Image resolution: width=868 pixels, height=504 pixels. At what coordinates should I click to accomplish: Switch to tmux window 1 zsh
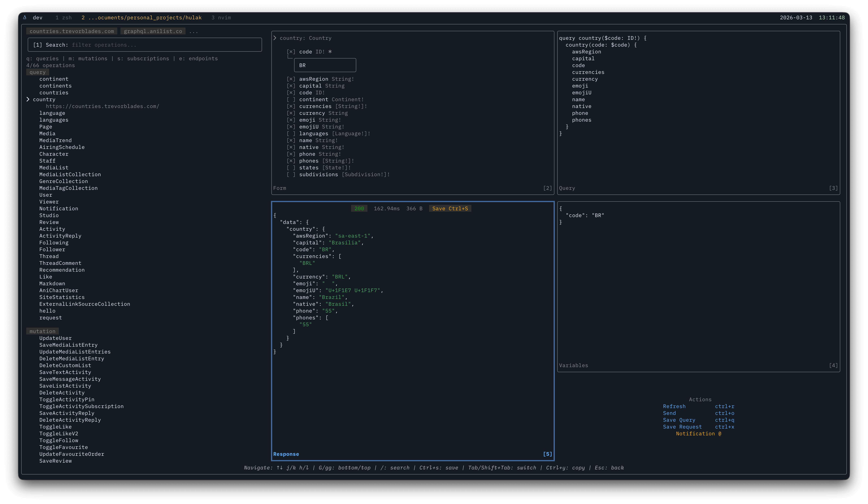point(64,18)
